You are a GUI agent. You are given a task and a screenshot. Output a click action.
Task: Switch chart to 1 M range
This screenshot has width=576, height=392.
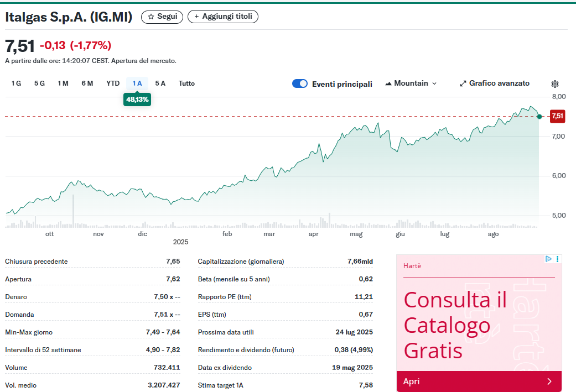pos(63,83)
